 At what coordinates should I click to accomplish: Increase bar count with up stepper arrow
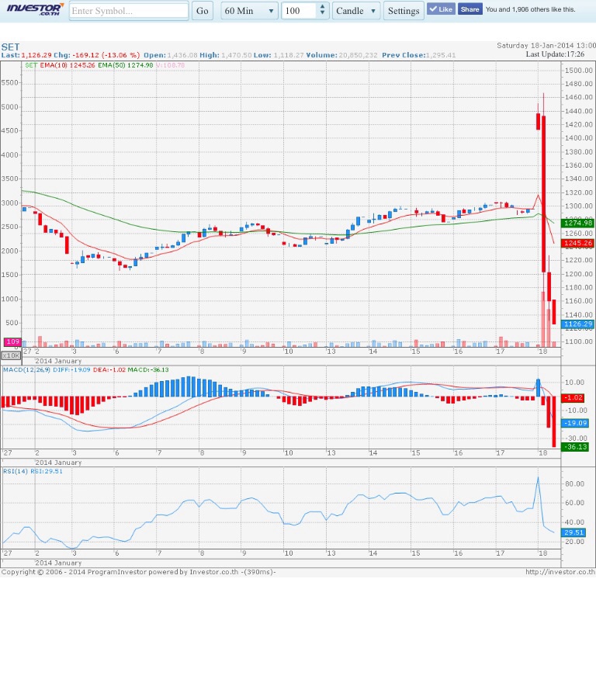tap(322, 7)
